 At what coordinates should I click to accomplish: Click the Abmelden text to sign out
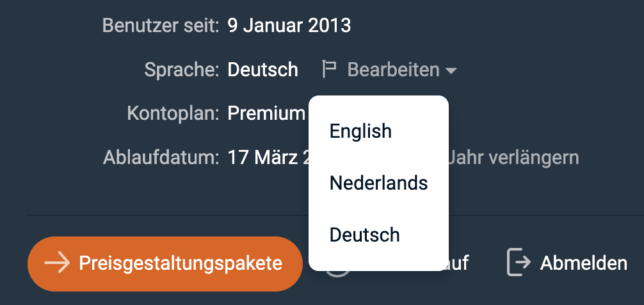583,263
